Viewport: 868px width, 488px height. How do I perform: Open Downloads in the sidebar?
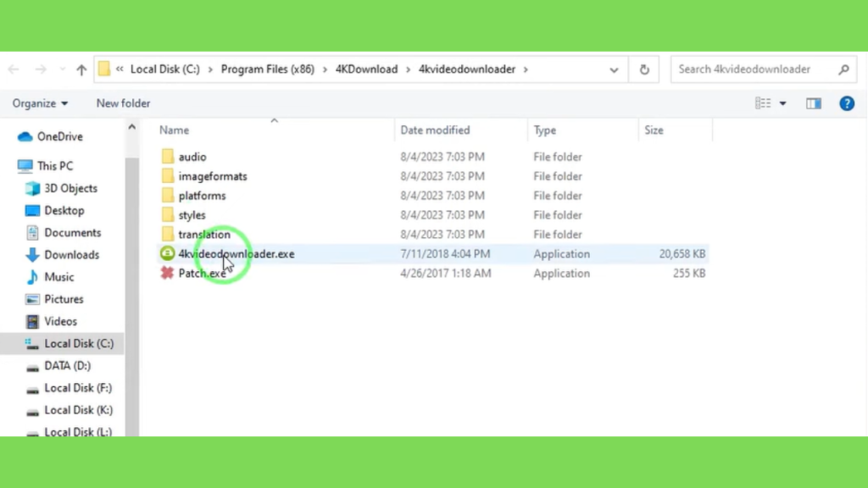click(x=71, y=254)
